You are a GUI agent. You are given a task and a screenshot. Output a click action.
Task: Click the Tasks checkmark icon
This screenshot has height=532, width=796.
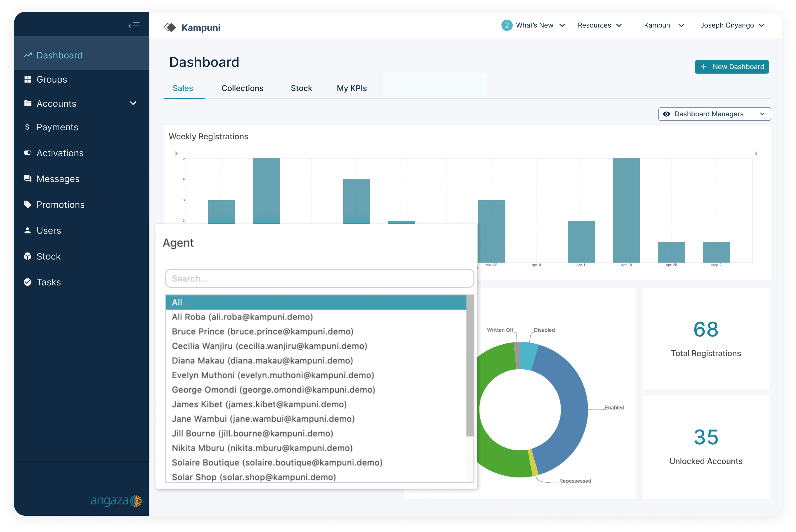coord(28,282)
